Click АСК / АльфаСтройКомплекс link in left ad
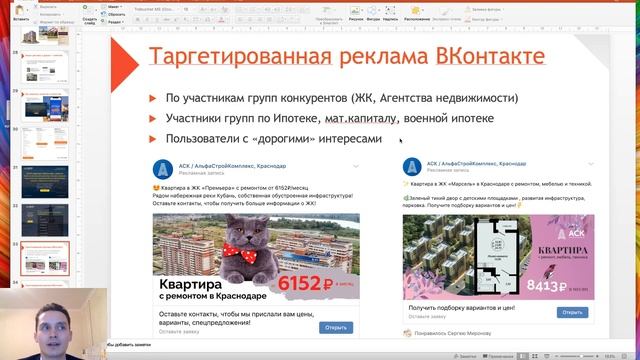Screen dimensions: 640x360 click(232, 166)
